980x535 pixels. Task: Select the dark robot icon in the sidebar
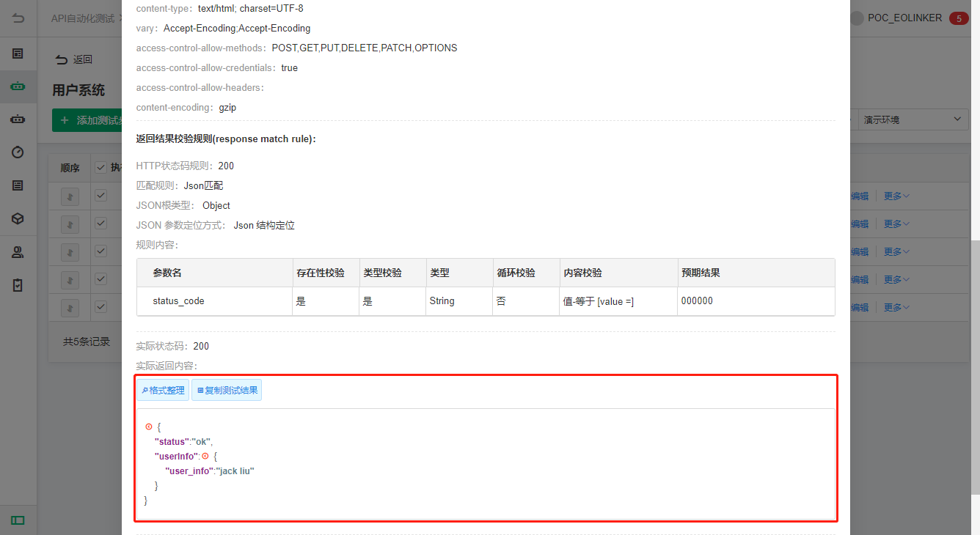[x=18, y=119]
